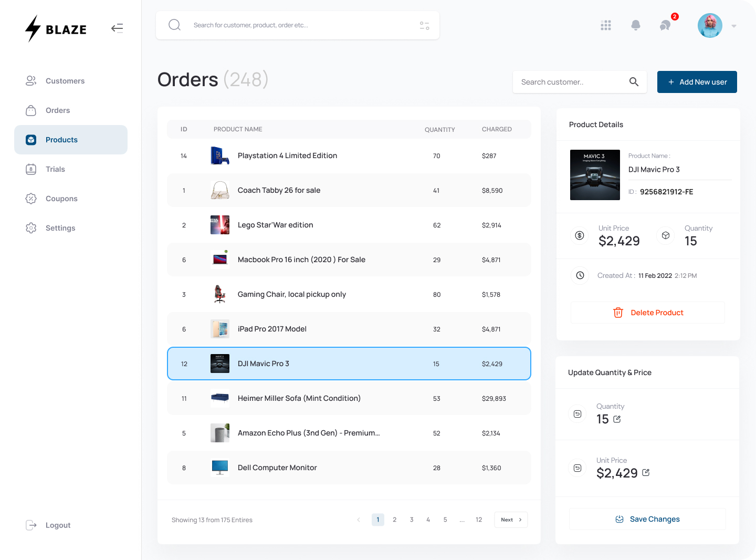Click the edit icon beside Quantity 15

[x=617, y=419]
